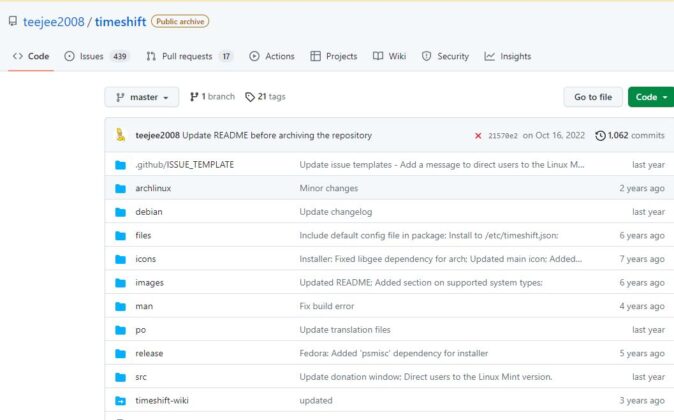
Task: Expand the green Code dropdown button
Action: tap(651, 97)
